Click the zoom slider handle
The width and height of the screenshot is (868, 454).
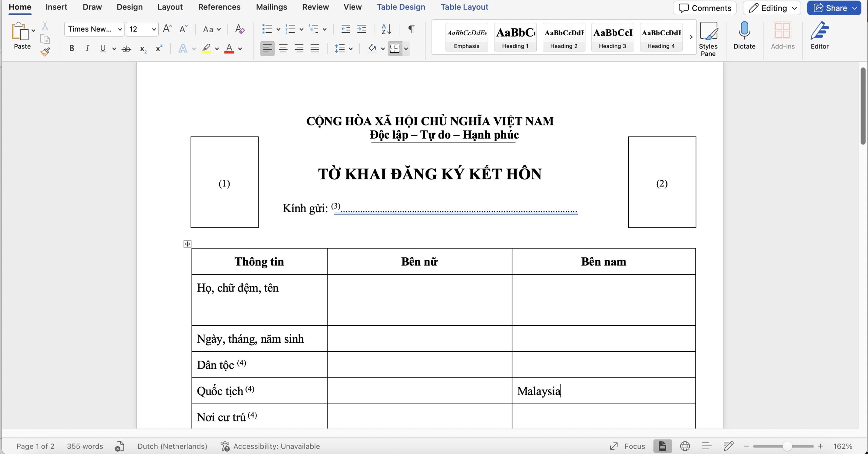point(787,446)
